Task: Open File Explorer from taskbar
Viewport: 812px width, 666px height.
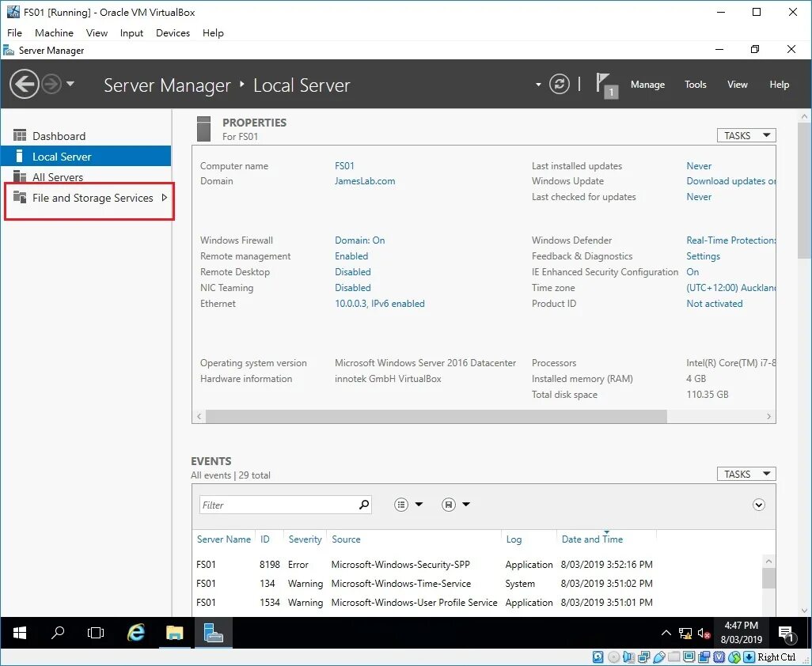Action: point(175,632)
